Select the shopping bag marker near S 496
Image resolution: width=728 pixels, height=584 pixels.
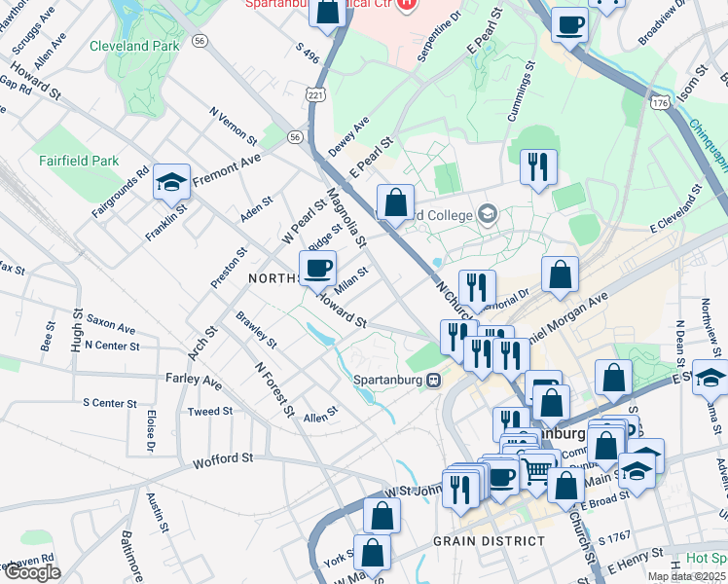point(328,13)
